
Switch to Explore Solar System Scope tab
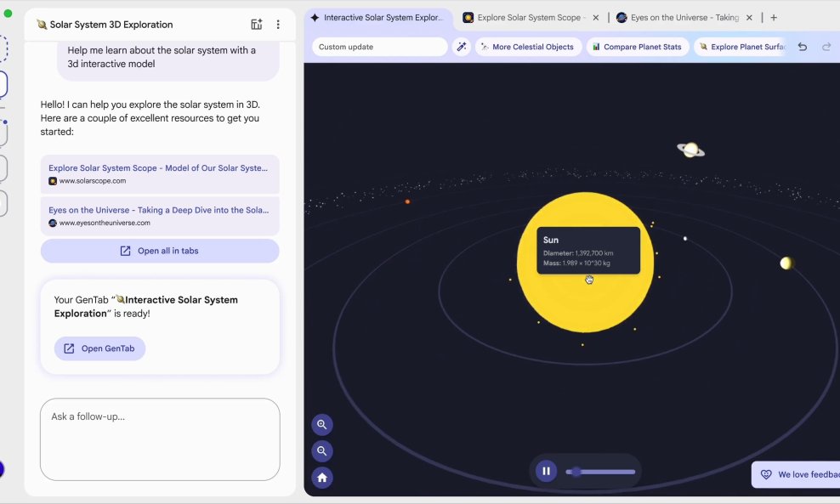pos(527,18)
